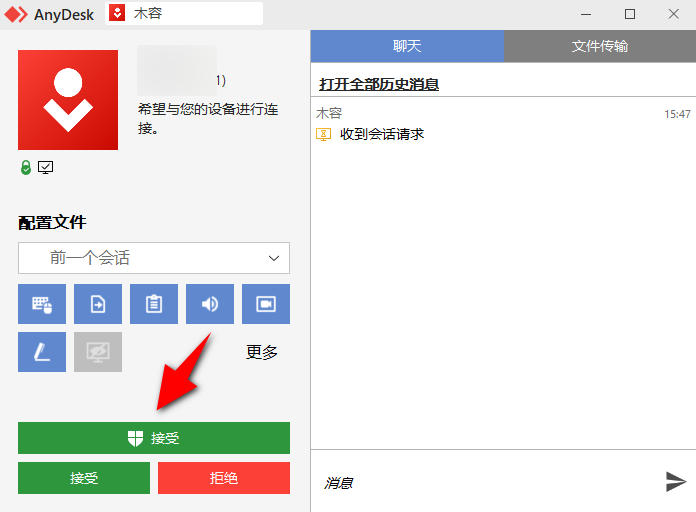
Task: Send the chat message with arrow icon
Action: point(676,482)
